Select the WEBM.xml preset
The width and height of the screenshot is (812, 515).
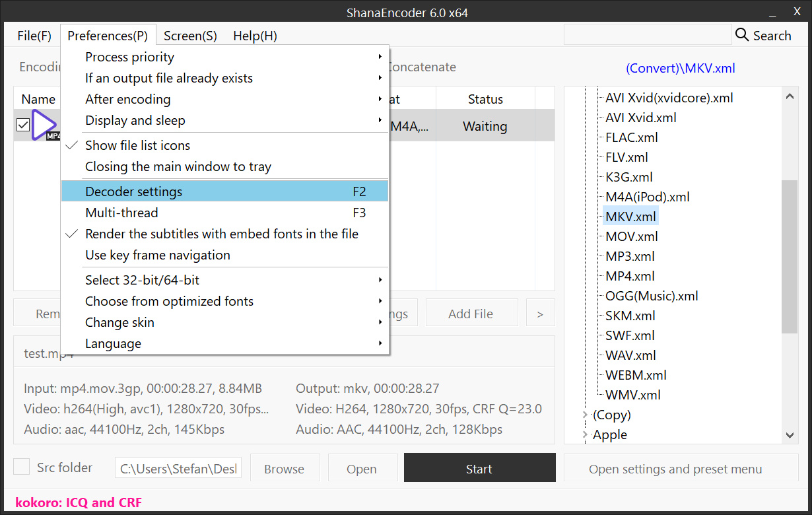[x=636, y=375]
